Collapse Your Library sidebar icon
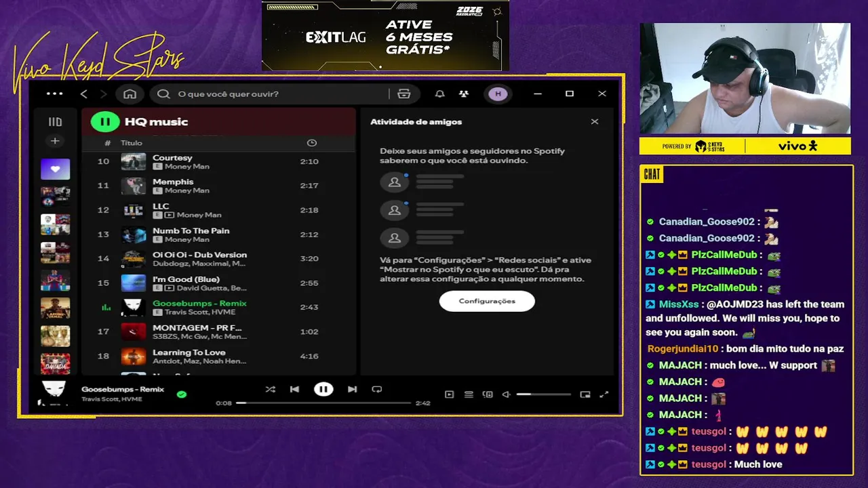 pyautogui.click(x=55, y=122)
